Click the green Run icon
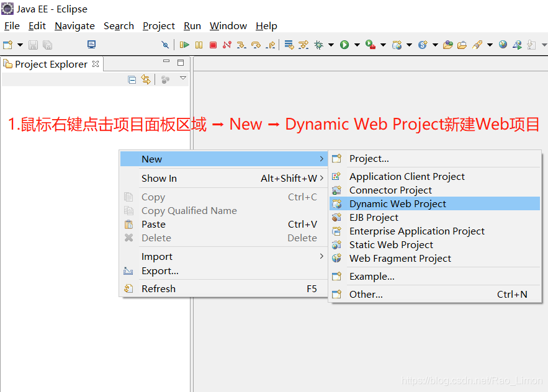 [344, 45]
